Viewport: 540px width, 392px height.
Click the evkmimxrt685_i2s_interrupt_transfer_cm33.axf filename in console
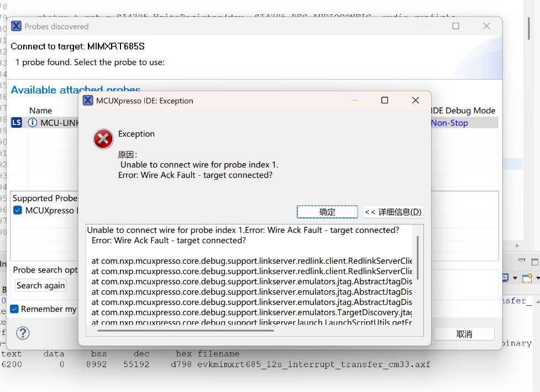[314, 364]
